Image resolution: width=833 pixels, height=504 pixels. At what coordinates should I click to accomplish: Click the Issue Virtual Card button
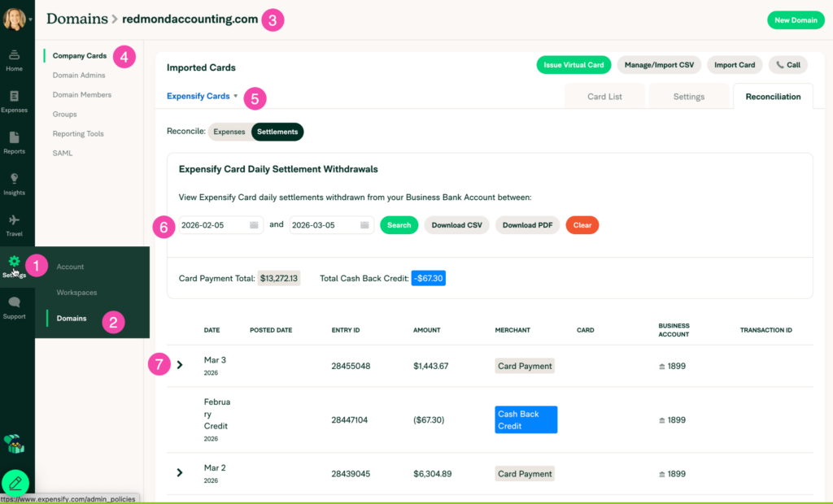(574, 65)
